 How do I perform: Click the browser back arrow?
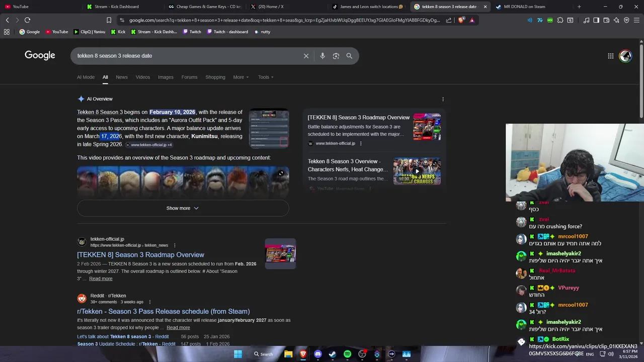click(x=7, y=20)
